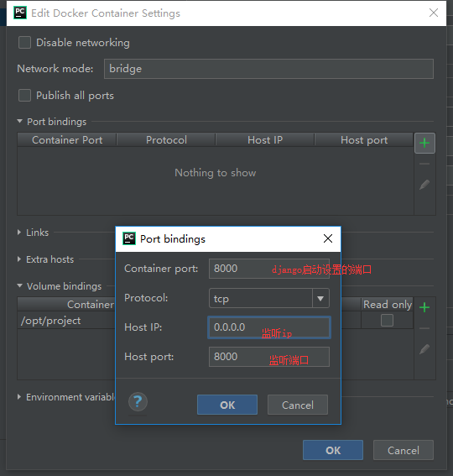
Task: Close the Port bindings dialog
Action: pyautogui.click(x=328, y=238)
